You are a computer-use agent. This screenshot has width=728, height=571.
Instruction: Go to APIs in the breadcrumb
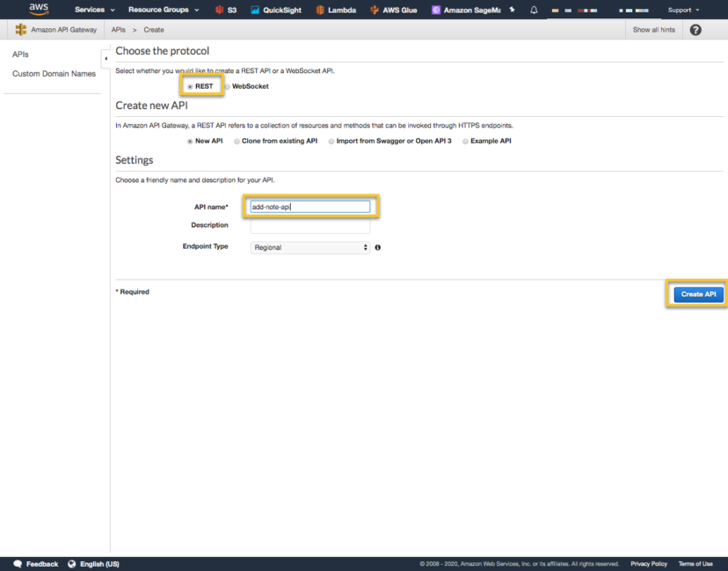pyautogui.click(x=119, y=29)
